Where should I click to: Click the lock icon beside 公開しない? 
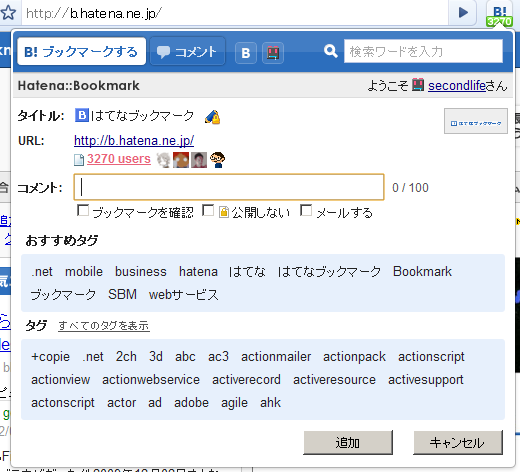click(x=224, y=212)
